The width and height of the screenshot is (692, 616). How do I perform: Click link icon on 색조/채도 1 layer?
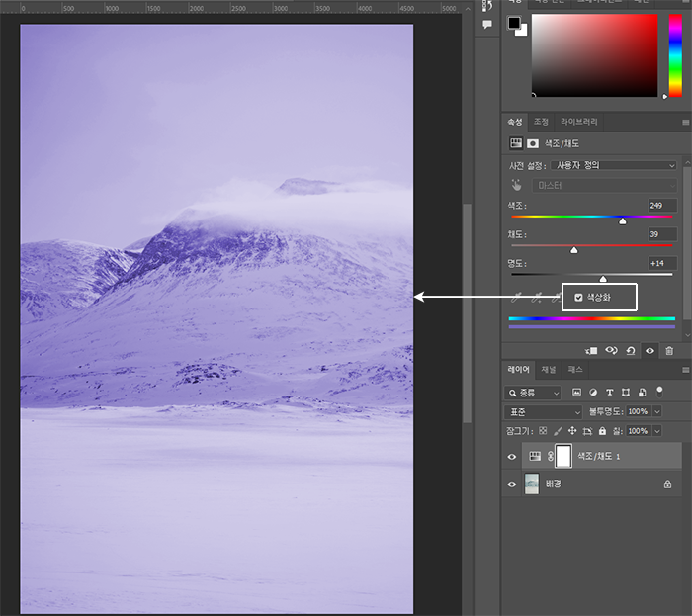pyautogui.click(x=551, y=456)
